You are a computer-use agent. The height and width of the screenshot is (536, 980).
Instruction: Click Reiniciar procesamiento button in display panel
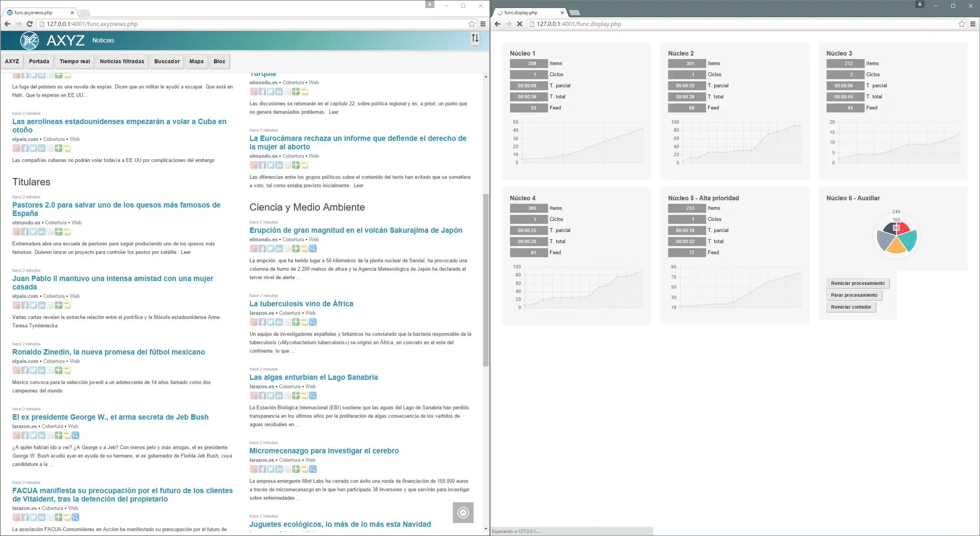pos(857,283)
